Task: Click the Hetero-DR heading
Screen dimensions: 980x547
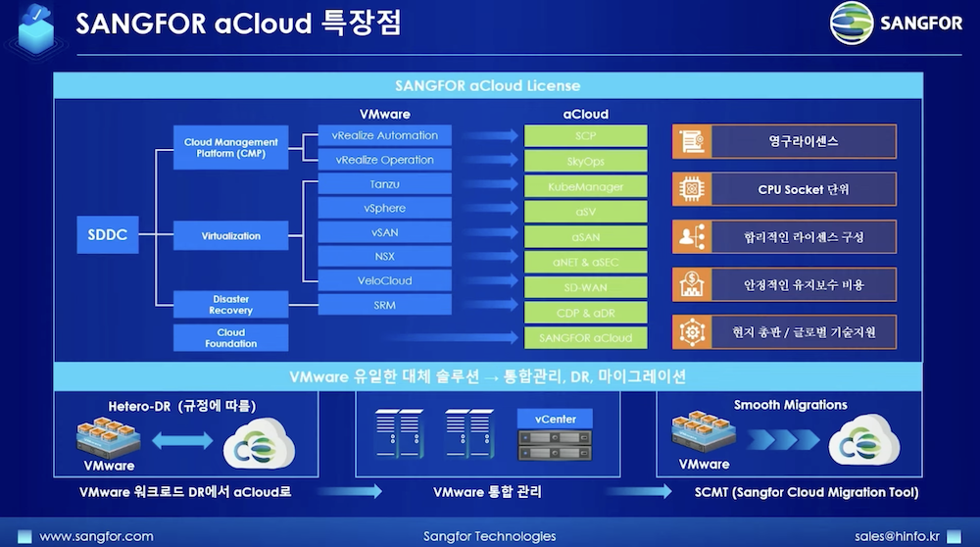Action: 182,407
